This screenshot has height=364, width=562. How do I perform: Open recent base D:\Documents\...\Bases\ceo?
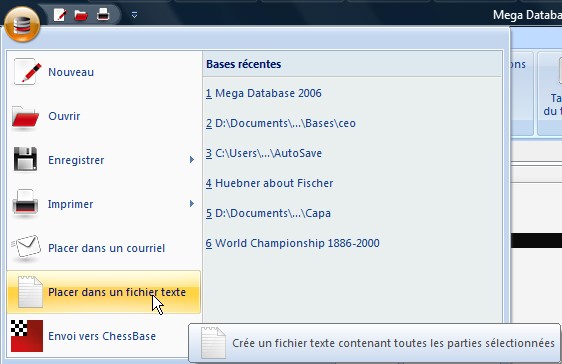click(x=281, y=123)
